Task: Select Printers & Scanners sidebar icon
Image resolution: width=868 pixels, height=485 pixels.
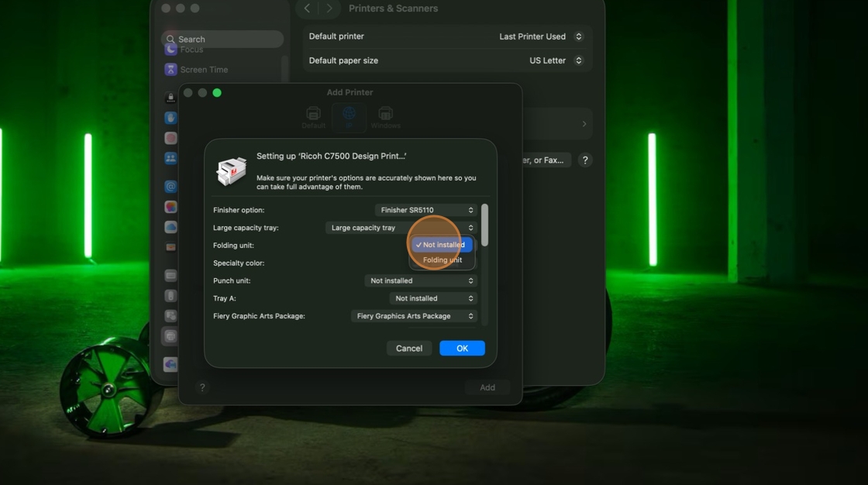Action: coord(170,336)
